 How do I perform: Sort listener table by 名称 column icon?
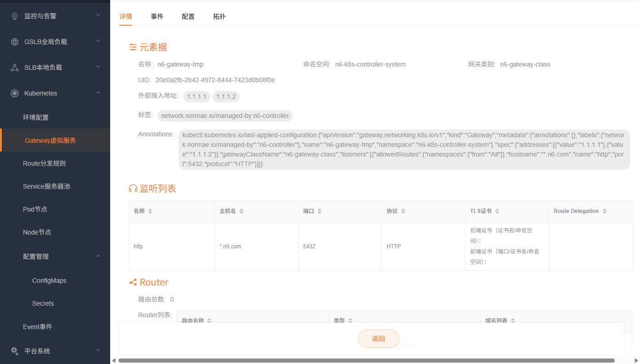[x=150, y=211]
